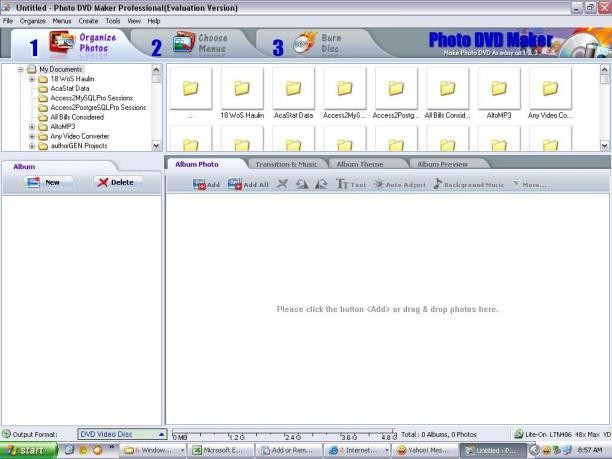Open the All Bills Consid... folder thumbnail
Screen dimensions: 612x459
[x=447, y=88]
